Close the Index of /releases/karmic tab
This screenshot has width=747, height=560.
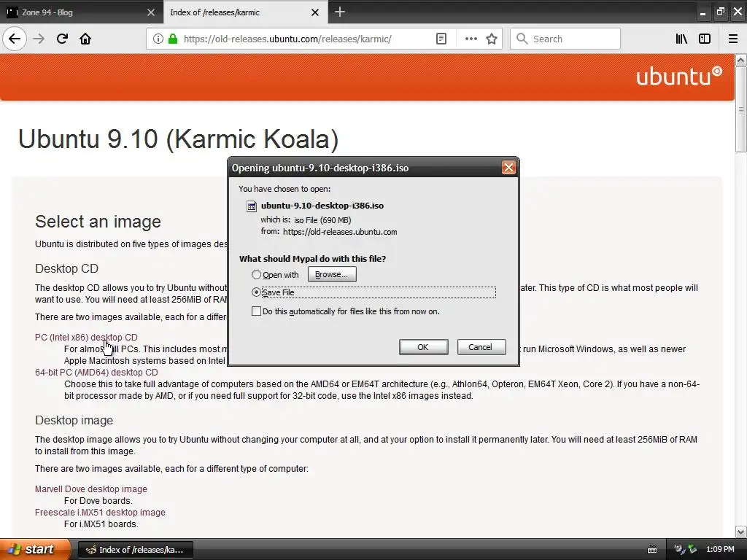click(315, 12)
